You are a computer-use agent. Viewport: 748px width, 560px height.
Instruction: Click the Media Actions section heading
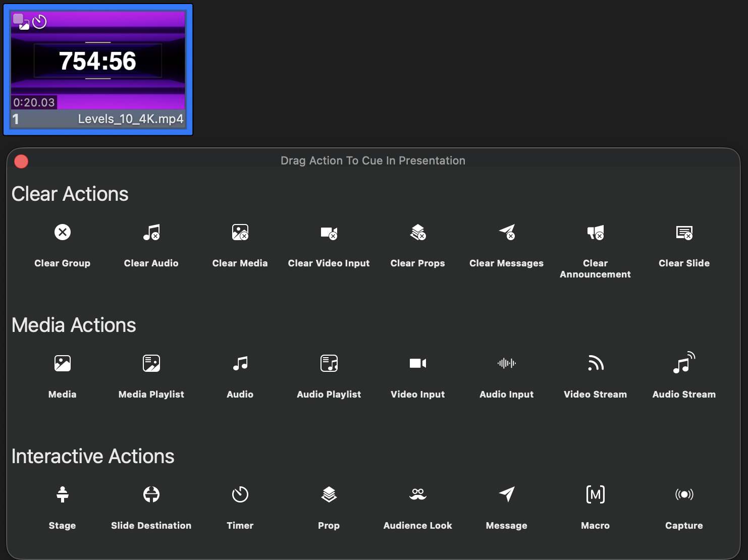(74, 325)
